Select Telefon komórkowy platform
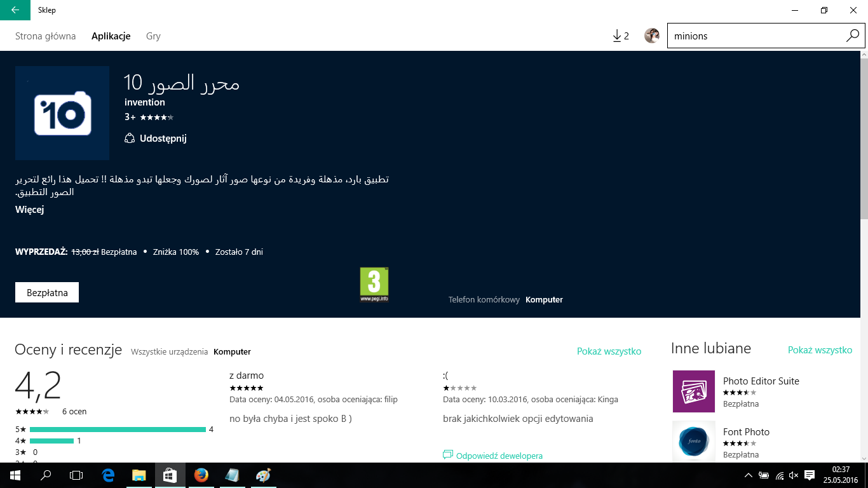Screen dimensions: 868x488 pos(484,300)
